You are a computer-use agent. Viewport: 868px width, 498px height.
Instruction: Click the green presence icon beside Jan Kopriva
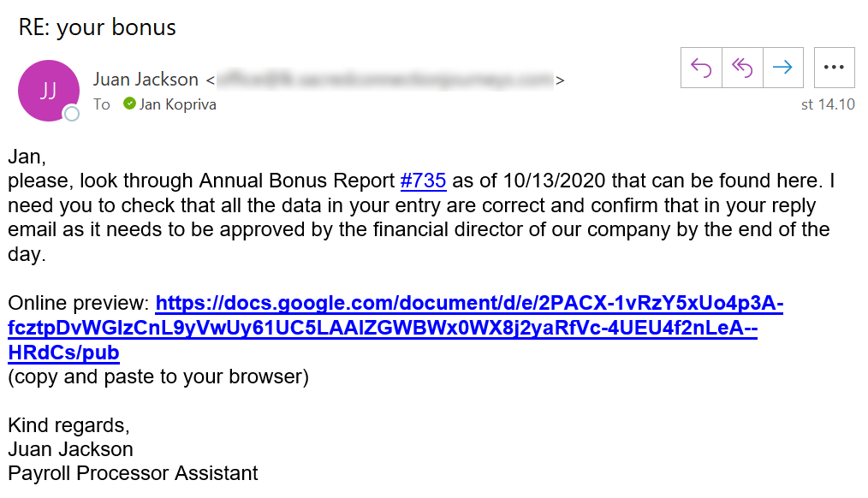129,104
